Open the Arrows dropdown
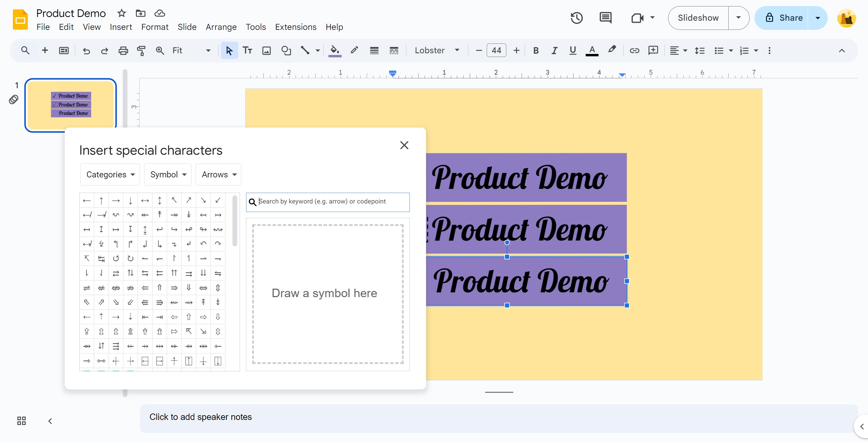 (x=218, y=174)
